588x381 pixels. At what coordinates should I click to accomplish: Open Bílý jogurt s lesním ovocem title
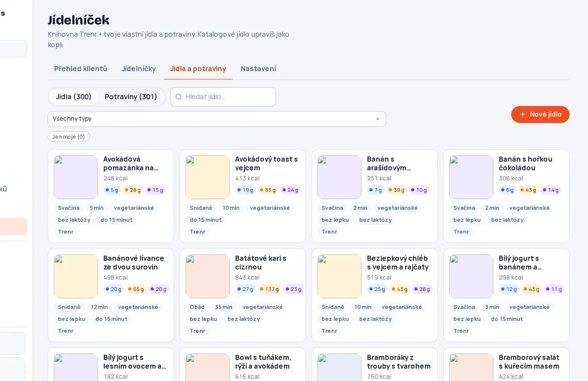coord(135,362)
